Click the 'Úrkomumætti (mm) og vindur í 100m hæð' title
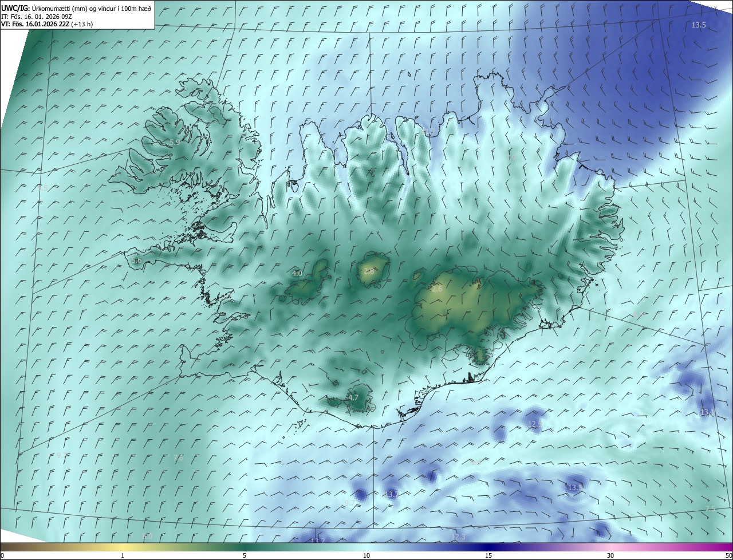 (x=92, y=8)
